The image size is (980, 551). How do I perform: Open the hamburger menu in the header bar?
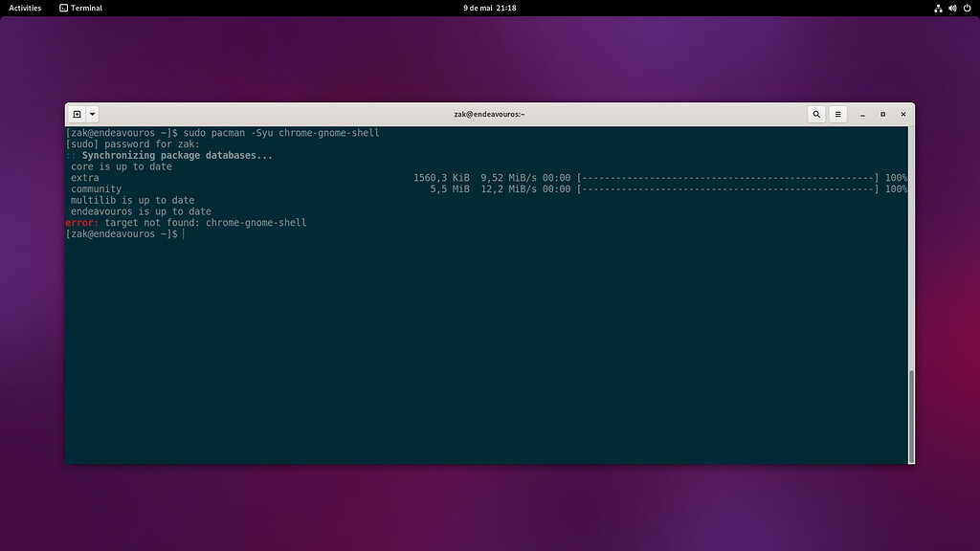click(x=838, y=114)
